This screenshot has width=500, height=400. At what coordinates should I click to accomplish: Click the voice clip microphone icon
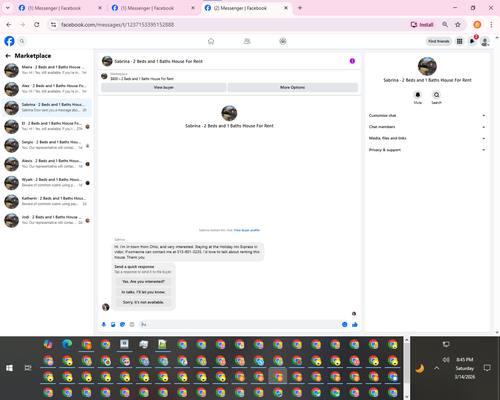point(104,324)
